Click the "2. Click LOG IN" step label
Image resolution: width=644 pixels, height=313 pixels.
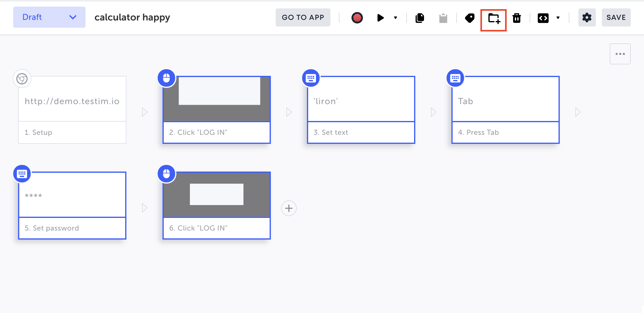coord(198,132)
